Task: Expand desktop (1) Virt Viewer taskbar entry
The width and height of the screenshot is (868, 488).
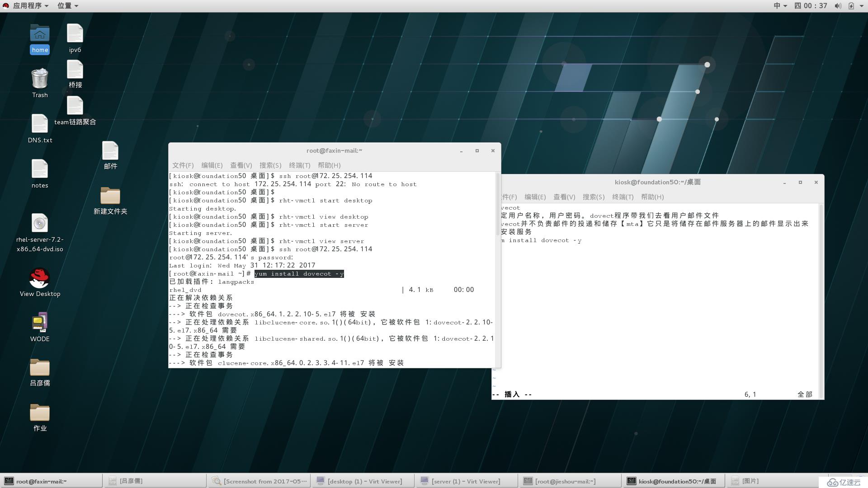Action: click(x=365, y=480)
